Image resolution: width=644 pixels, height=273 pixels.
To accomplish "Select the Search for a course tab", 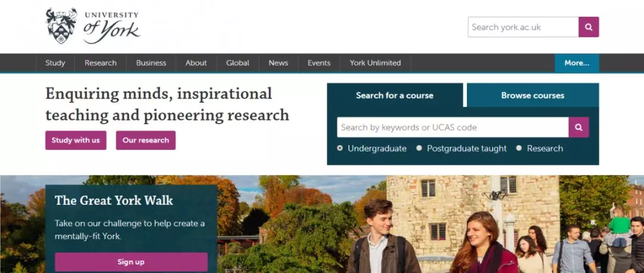I will coord(395,95).
